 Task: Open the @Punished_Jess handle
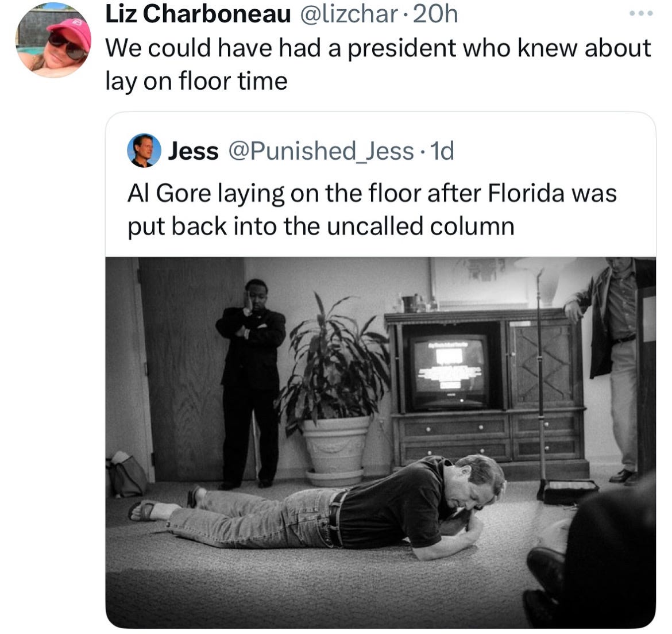click(x=321, y=151)
